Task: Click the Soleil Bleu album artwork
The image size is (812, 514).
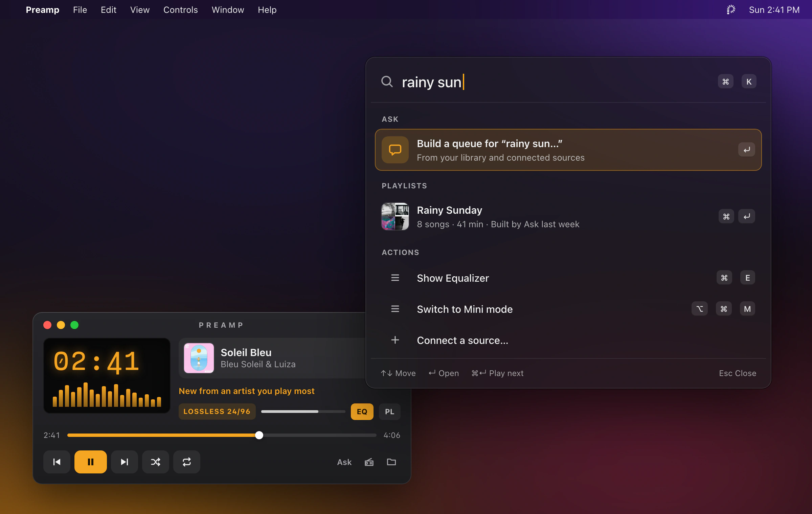Action: point(199,358)
